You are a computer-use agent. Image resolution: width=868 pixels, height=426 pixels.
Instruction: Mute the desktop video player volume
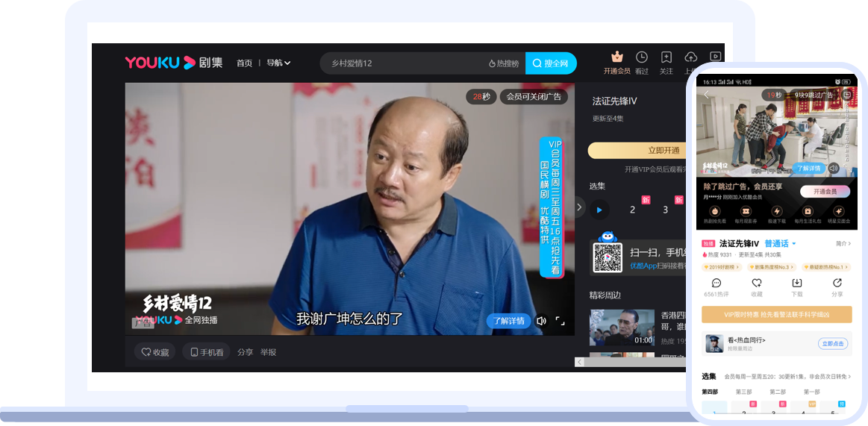(x=541, y=321)
